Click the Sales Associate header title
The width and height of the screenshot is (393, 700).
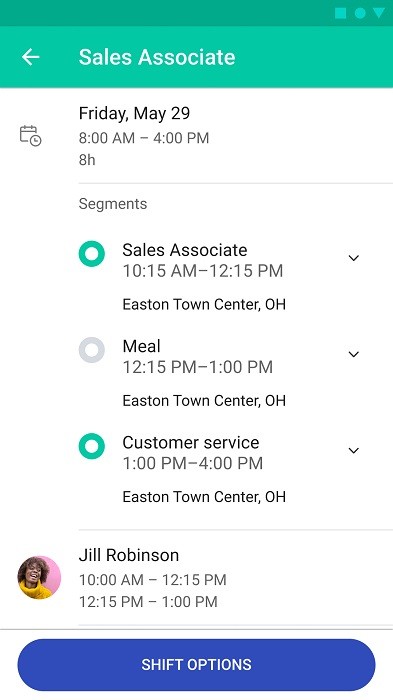pyautogui.click(x=157, y=57)
